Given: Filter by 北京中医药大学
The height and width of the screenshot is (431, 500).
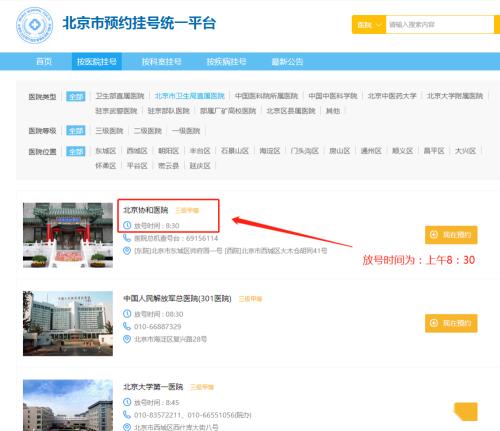Looking at the screenshot, I should coord(392,96).
